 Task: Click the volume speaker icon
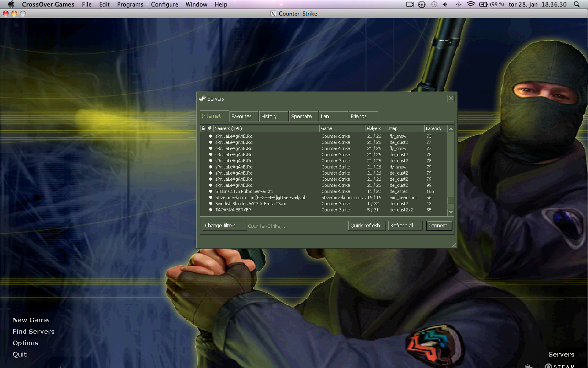tap(445, 4)
